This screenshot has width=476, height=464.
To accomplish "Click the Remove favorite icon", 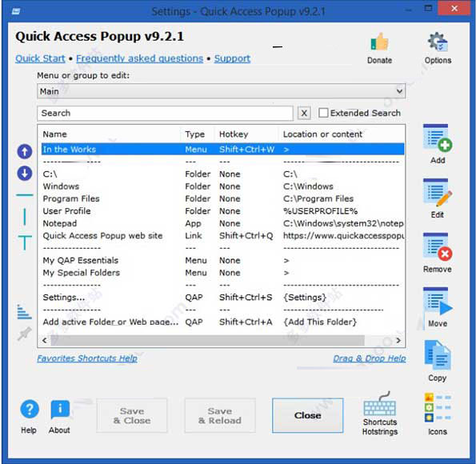I will point(438,247).
